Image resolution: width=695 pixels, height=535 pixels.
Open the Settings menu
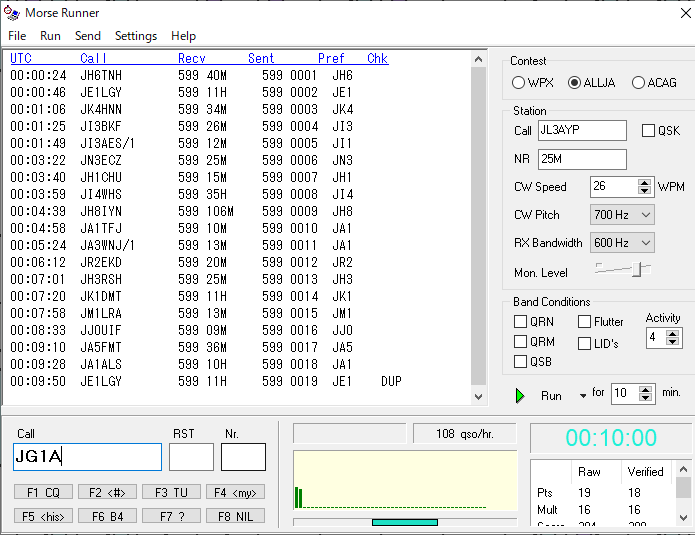tap(136, 36)
